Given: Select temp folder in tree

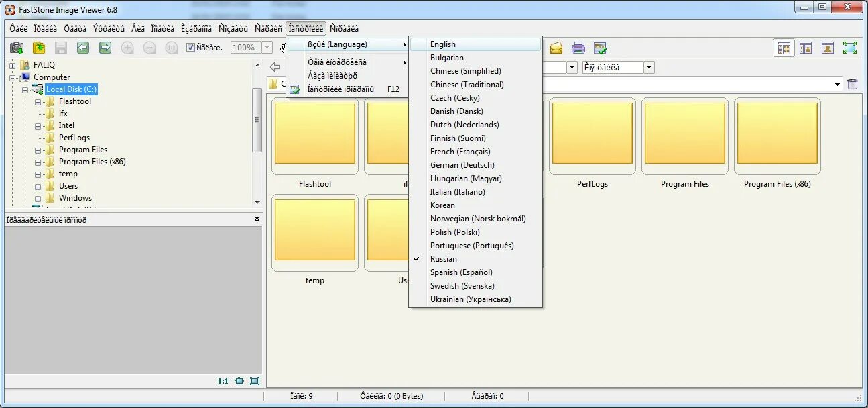Looking at the screenshot, I should pos(68,174).
